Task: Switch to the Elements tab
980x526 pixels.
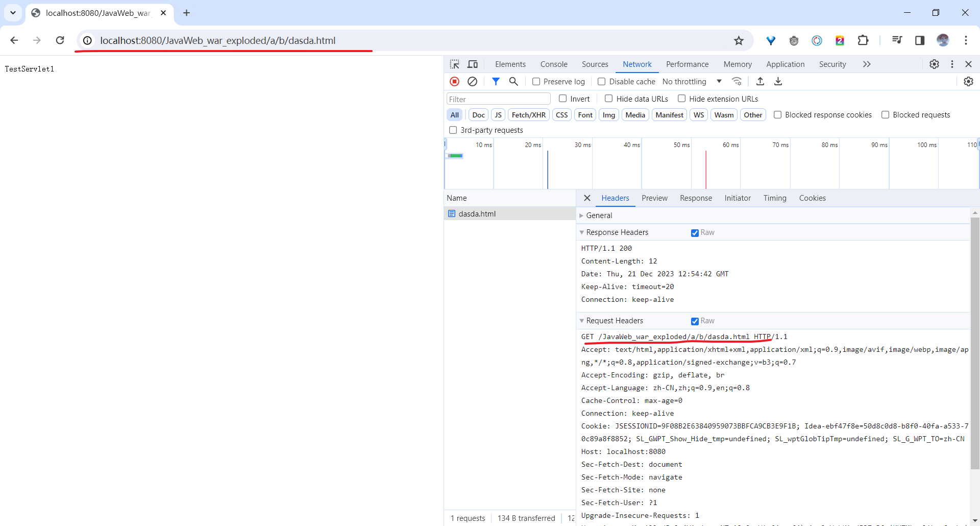Action: pyautogui.click(x=510, y=64)
